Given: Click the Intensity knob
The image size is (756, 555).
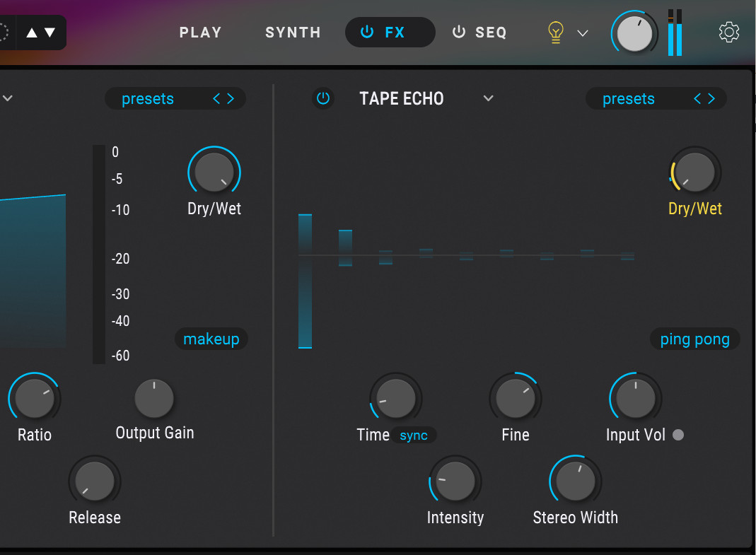Looking at the screenshot, I should [x=455, y=481].
